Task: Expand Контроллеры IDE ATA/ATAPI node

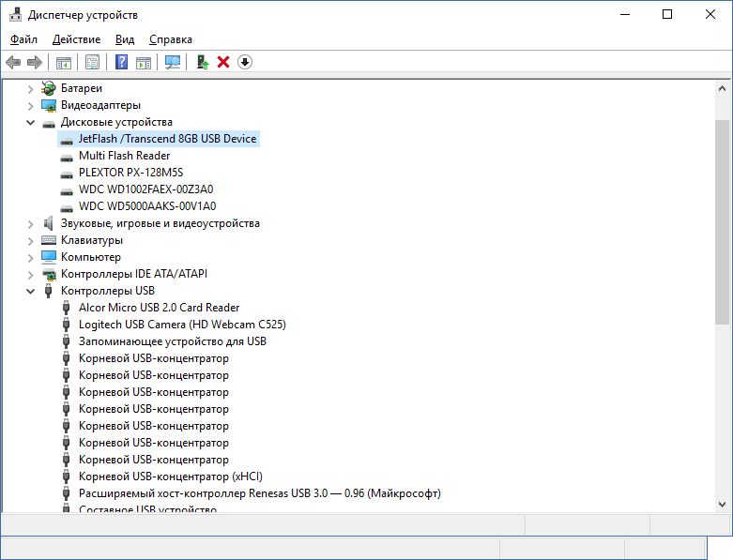Action: click(x=30, y=275)
